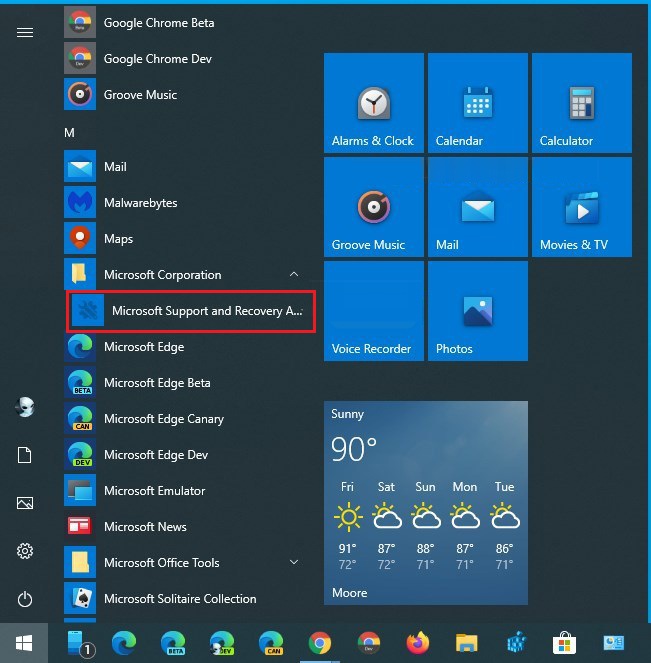651x663 pixels.
Task: Open Mail from the app list
Action: point(186,167)
